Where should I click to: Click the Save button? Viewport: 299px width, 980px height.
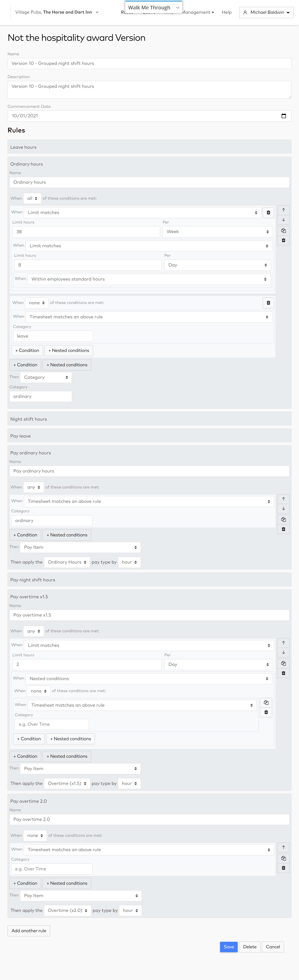[229, 947]
